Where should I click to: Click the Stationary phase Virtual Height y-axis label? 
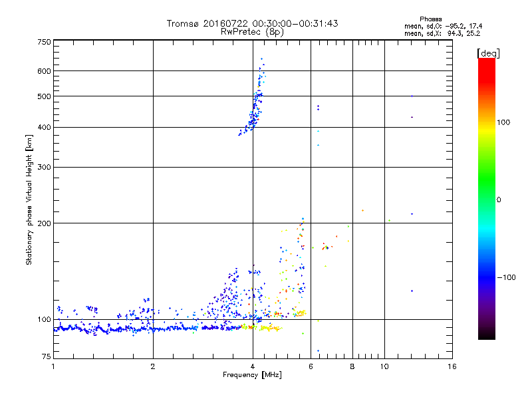(x=29, y=201)
